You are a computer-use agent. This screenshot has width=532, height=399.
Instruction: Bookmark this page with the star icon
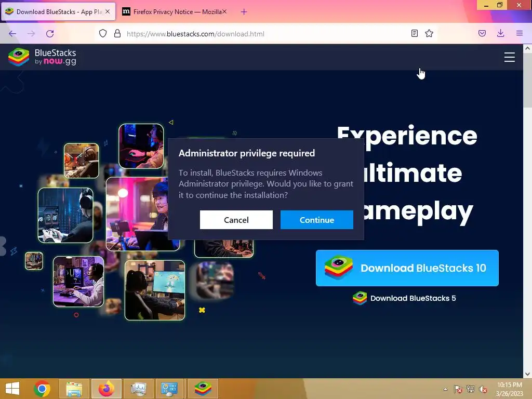(x=429, y=33)
